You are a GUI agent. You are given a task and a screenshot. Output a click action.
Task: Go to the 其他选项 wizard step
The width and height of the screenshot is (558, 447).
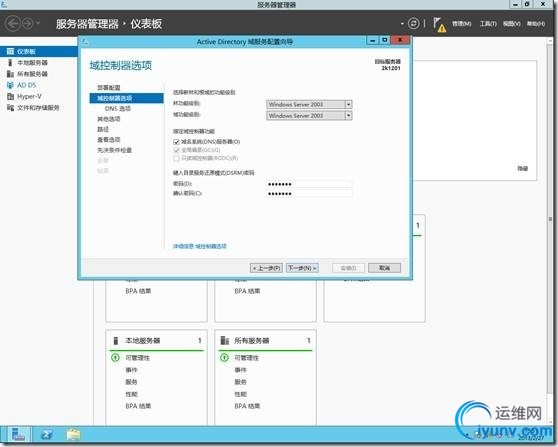pyautogui.click(x=109, y=119)
